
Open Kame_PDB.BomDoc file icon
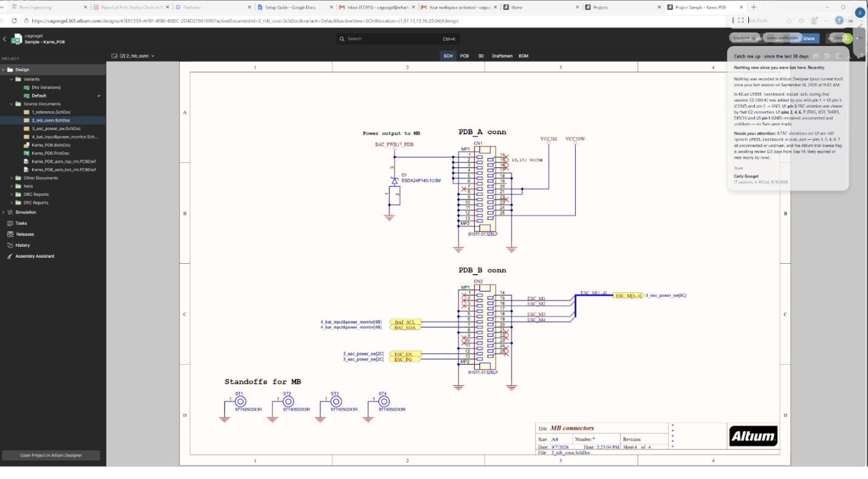tap(27, 145)
